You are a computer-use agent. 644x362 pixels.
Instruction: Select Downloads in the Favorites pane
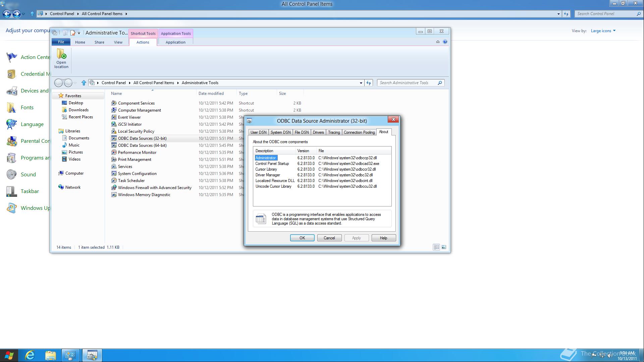click(78, 110)
